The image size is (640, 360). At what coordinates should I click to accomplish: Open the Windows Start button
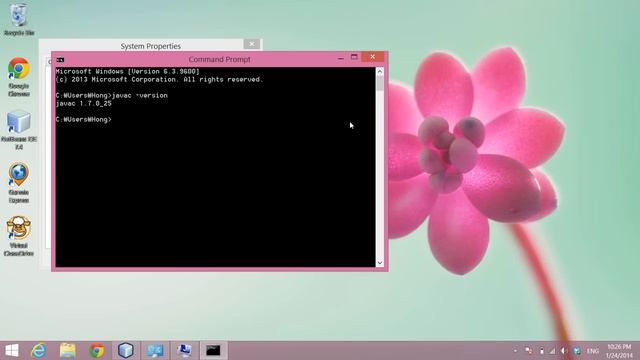tap(12, 350)
